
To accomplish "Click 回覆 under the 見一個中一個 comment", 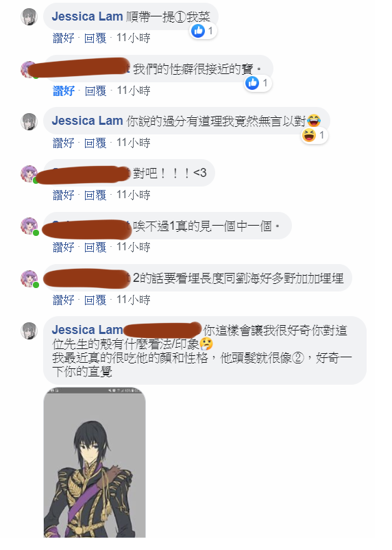I will click(x=95, y=248).
